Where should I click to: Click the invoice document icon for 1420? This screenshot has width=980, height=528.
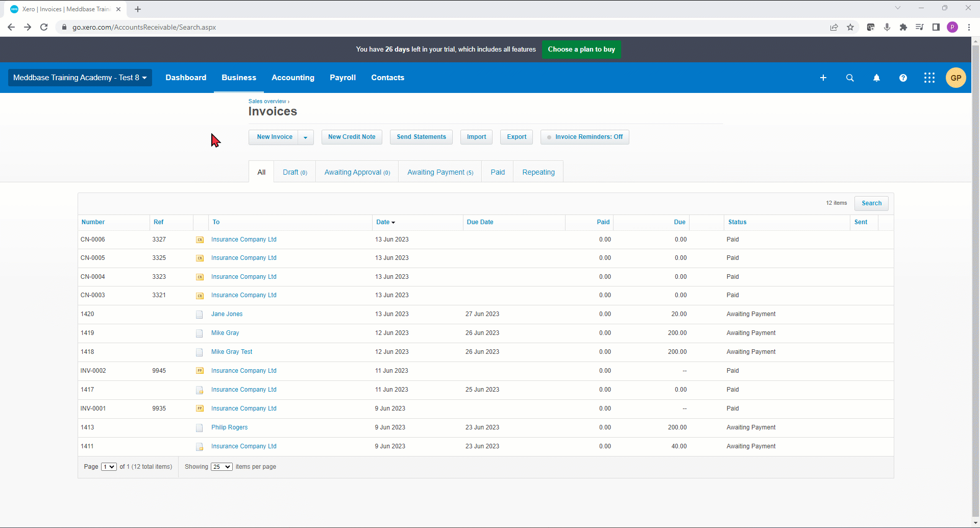coord(200,315)
